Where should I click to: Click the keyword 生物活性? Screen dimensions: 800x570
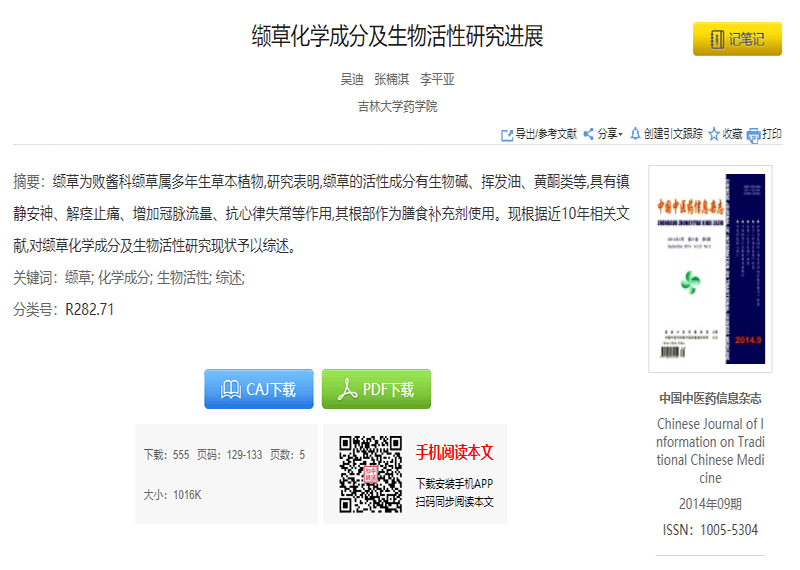tap(183, 278)
